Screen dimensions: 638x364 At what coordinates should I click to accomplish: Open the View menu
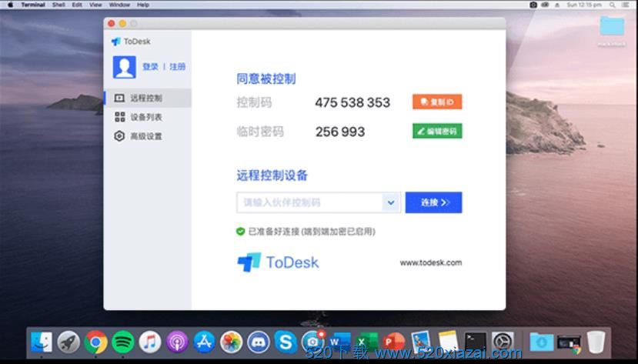[95, 5]
